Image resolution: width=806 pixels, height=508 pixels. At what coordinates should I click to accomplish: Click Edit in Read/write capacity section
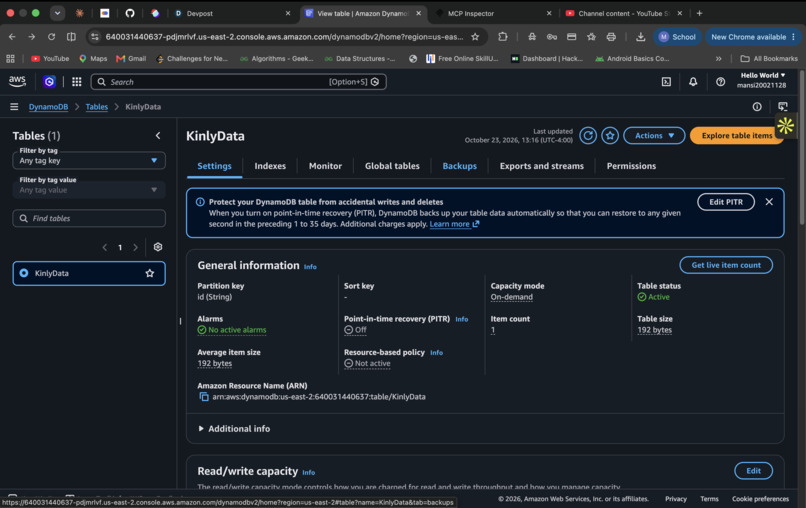[753, 471]
